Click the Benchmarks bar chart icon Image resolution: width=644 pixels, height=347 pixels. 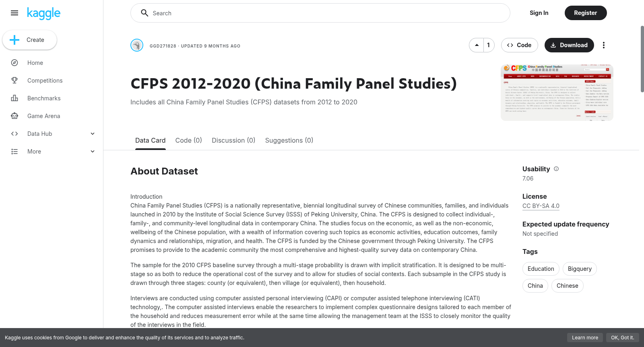tap(14, 98)
